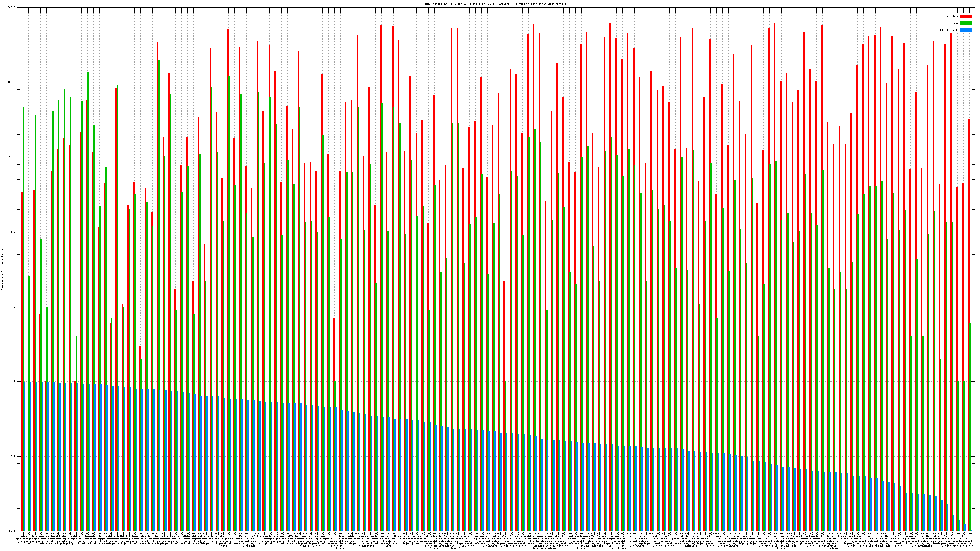Click the rightmost green Spam bar
980x551 pixels.
point(970,418)
